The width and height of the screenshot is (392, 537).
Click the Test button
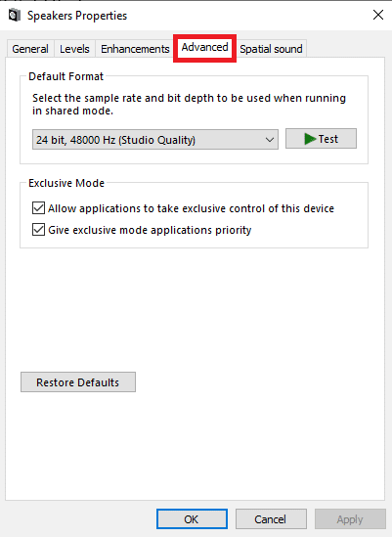point(321,139)
